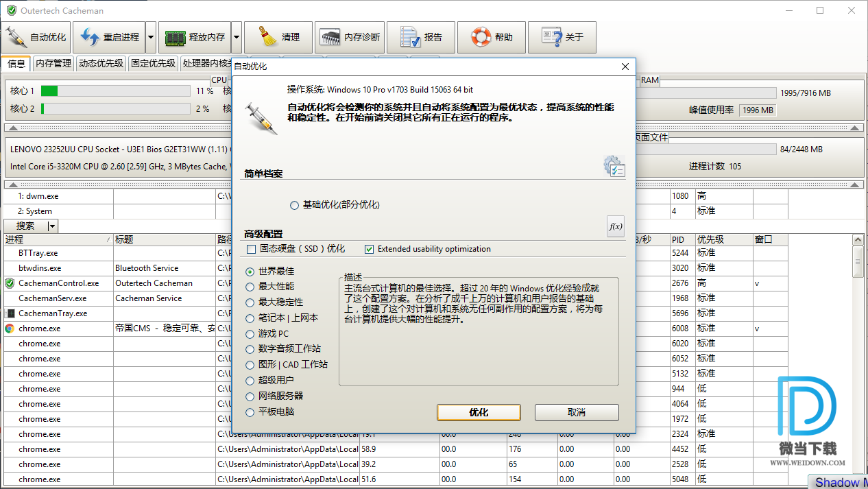Click the Release Memory (释放内存) toolbar button
Image resolution: width=868 pixels, height=489 pixels.
pyautogui.click(x=195, y=37)
